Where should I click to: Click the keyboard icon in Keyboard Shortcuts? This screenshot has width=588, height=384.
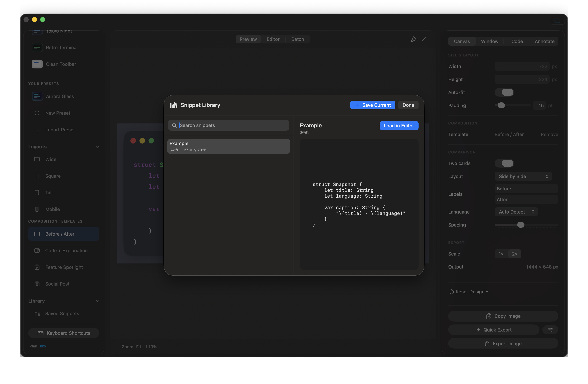pyautogui.click(x=41, y=333)
